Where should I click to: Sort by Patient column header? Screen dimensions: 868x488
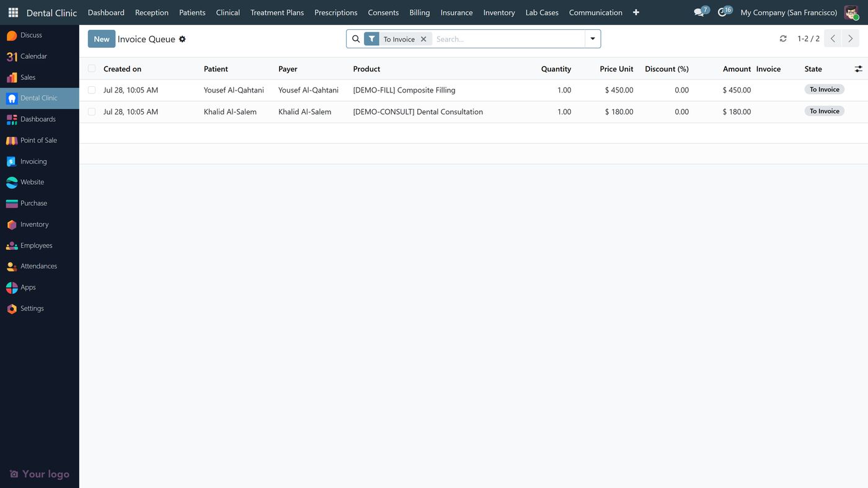(x=216, y=69)
